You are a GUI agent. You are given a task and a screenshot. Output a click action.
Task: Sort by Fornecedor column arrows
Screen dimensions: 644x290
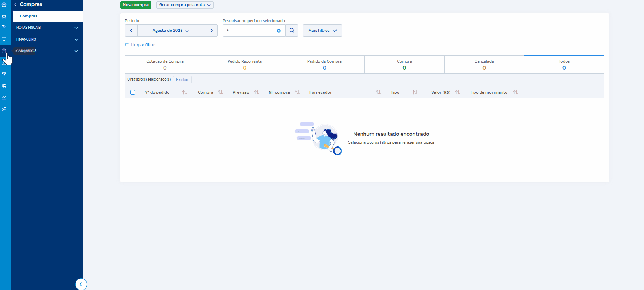click(x=378, y=92)
